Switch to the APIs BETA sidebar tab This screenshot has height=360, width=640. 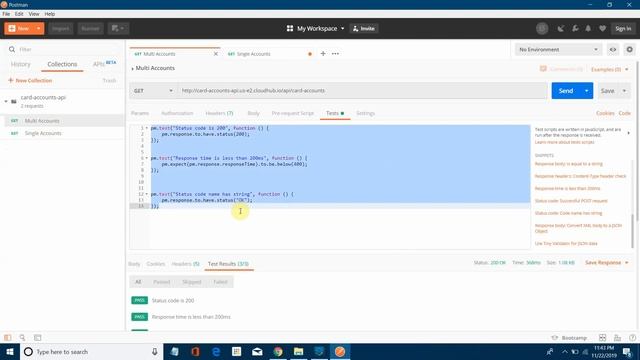pos(104,64)
